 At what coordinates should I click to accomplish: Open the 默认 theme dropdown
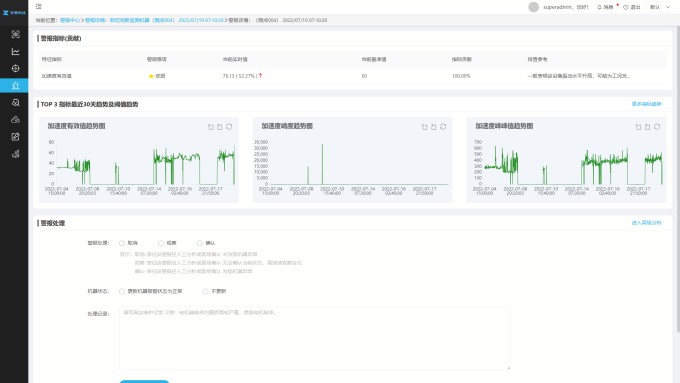(660, 7)
